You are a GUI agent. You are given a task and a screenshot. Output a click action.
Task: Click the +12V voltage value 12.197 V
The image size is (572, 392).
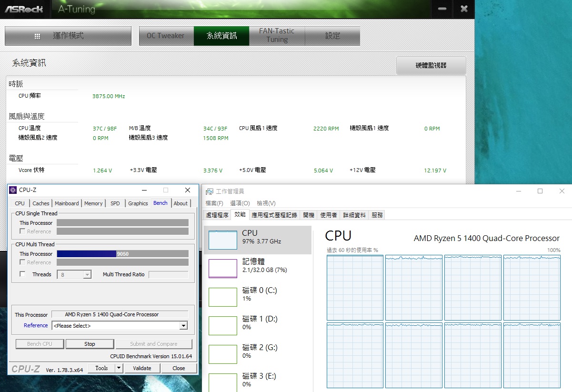tap(435, 171)
